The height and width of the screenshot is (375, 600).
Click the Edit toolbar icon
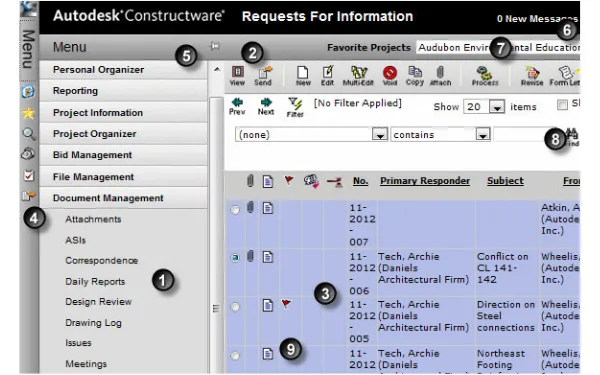click(x=328, y=75)
